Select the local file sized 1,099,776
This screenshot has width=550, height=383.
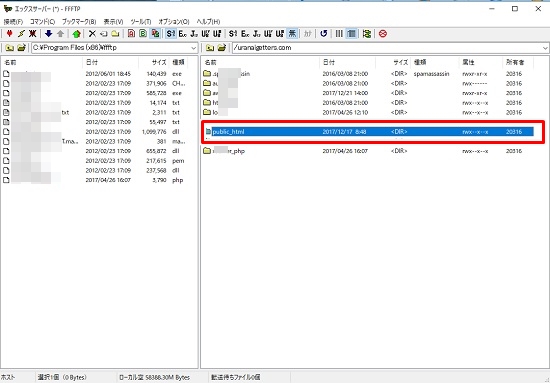pos(95,132)
